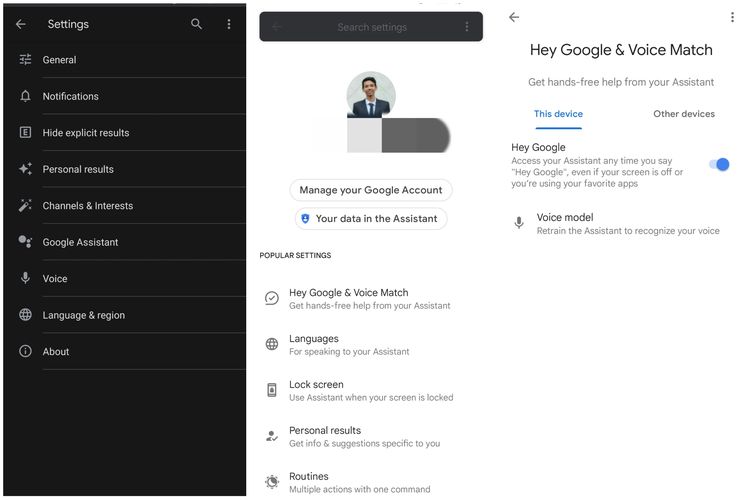The width and height of the screenshot is (750, 500).
Task: Tap the Hey Google & Voice Match checkmark icon
Action: tap(272, 298)
